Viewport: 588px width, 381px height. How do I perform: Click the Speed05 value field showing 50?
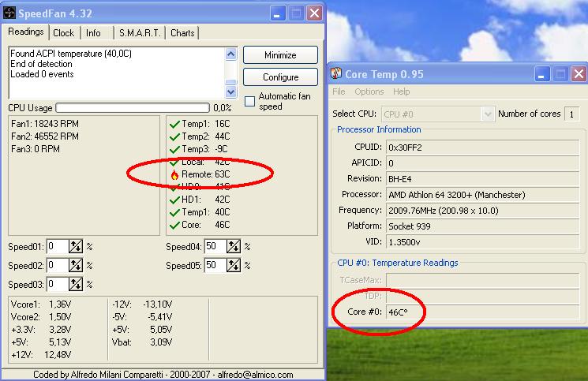click(215, 265)
